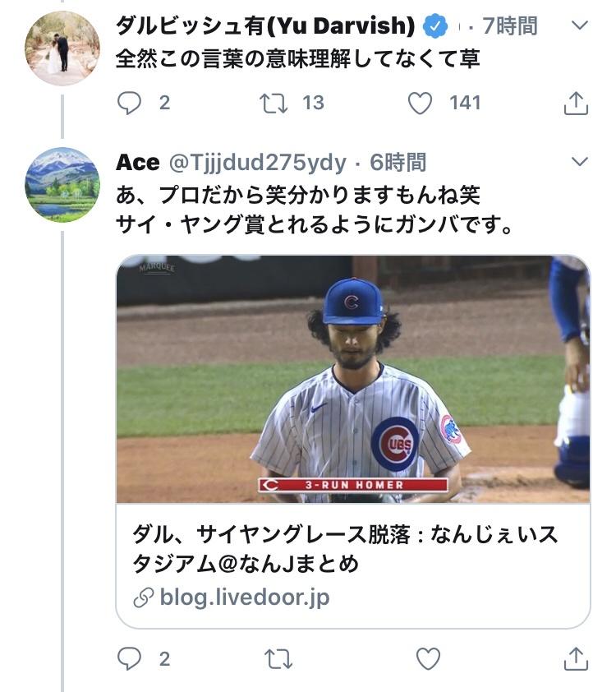Open the blog.livedoor.jp link
The height and width of the screenshot is (692, 616).
click(245, 597)
